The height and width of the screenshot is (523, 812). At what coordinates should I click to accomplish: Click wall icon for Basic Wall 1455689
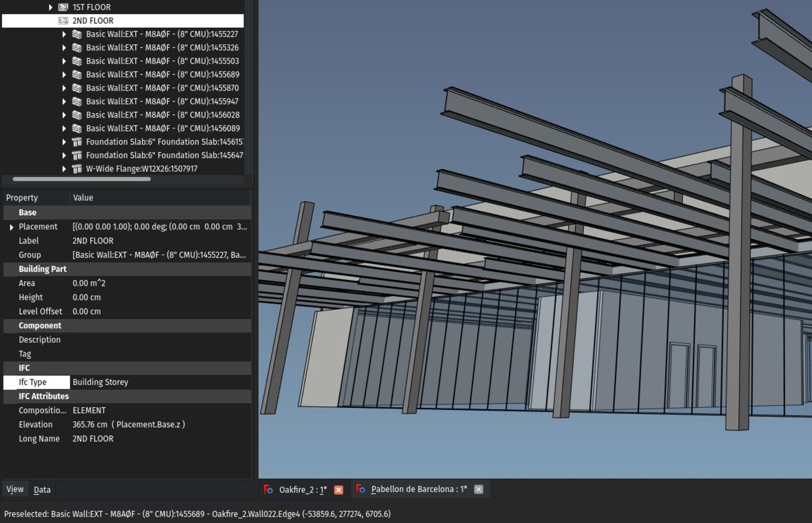pos(77,75)
